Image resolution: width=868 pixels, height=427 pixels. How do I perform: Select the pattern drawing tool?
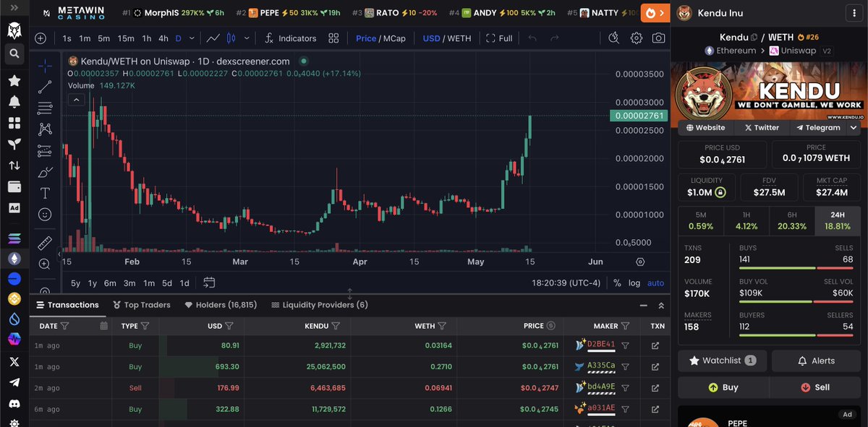pyautogui.click(x=45, y=129)
